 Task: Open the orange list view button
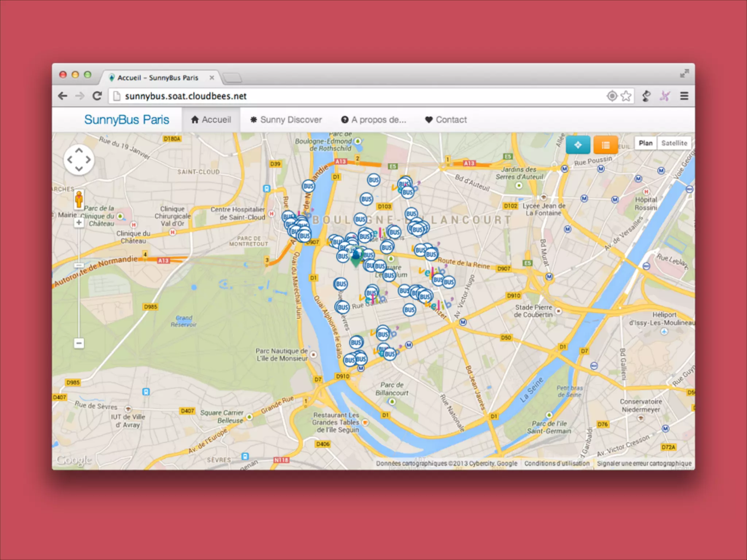(x=605, y=145)
